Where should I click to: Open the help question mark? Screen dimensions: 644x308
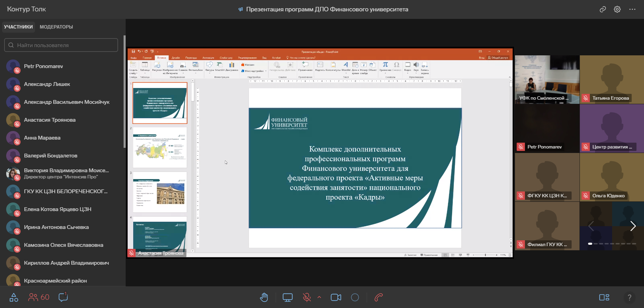[629, 297]
